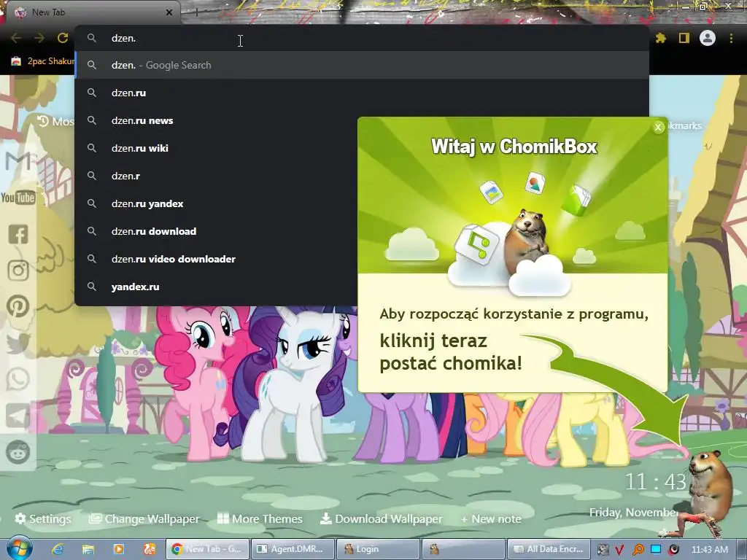Open the new tab page Settings
The width and height of the screenshot is (747, 560).
42,518
